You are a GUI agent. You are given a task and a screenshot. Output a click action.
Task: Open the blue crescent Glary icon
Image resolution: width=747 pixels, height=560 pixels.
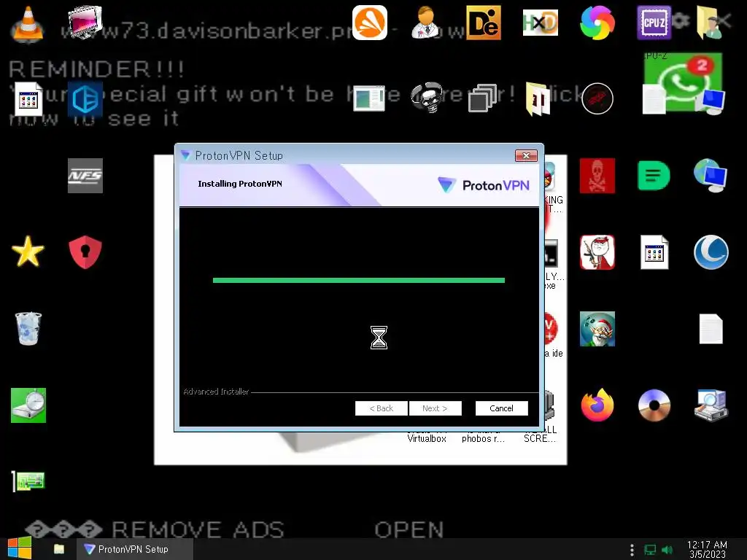point(711,252)
